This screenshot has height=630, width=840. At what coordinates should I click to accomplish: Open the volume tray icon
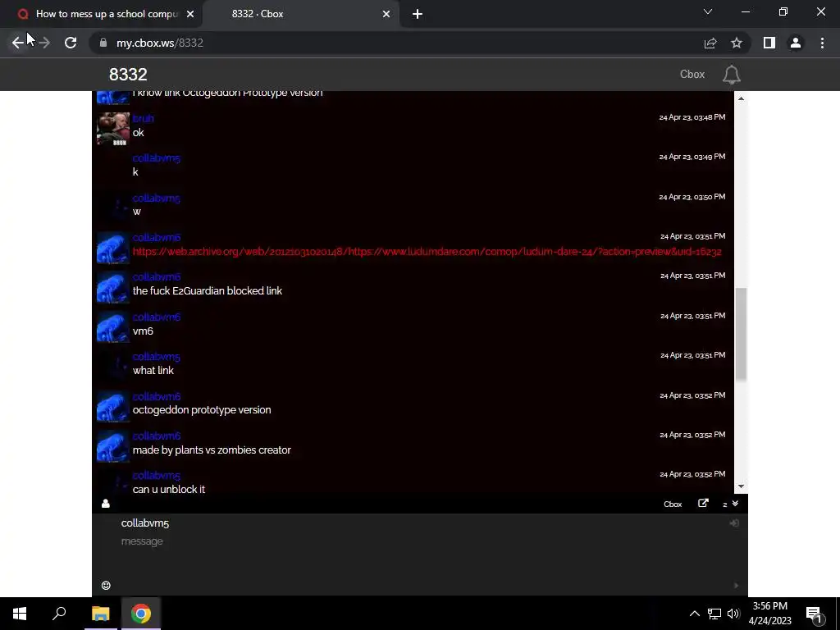(x=733, y=614)
